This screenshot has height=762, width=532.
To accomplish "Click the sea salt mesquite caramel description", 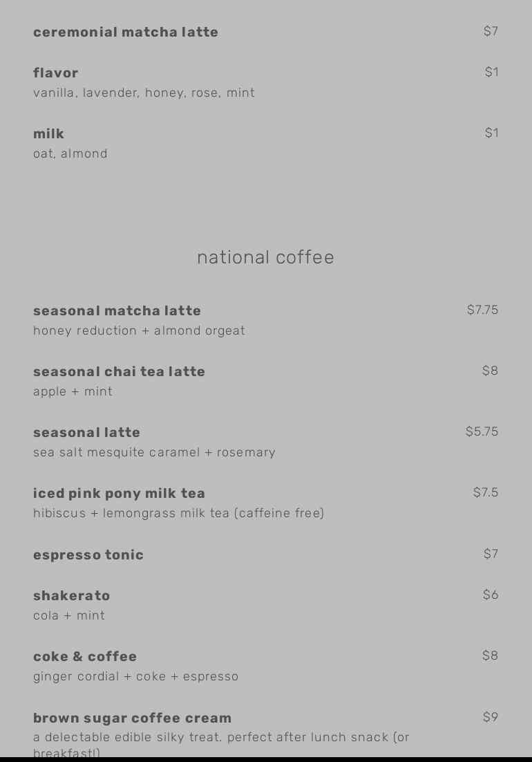I will tap(154, 452).
